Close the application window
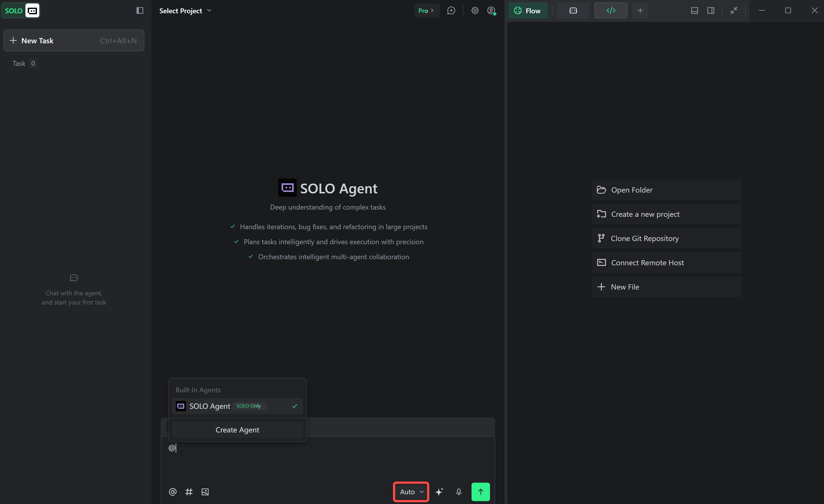Viewport: 824px width, 504px height. [x=815, y=11]
